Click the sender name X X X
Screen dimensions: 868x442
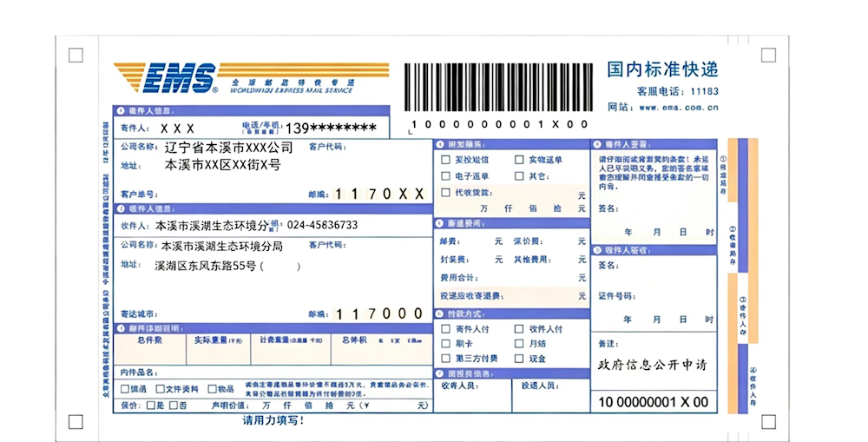point(177,129)
